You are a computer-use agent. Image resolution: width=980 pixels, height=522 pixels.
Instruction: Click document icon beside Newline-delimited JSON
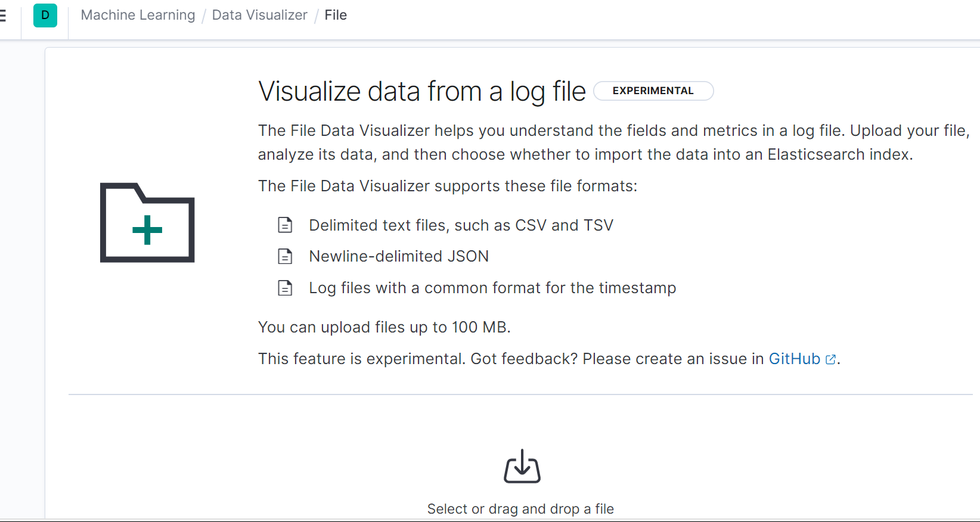pyautogui.click(x=286, y=256)
